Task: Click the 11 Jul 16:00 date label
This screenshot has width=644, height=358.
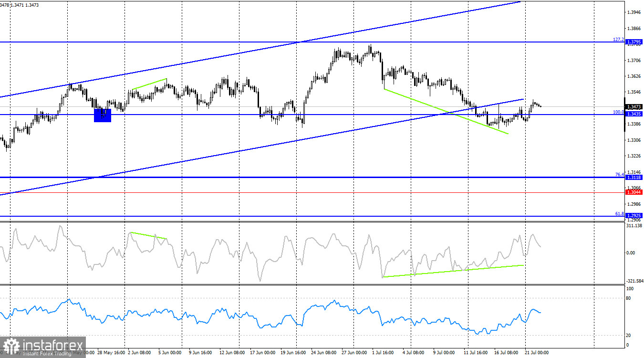Action: 477,353
